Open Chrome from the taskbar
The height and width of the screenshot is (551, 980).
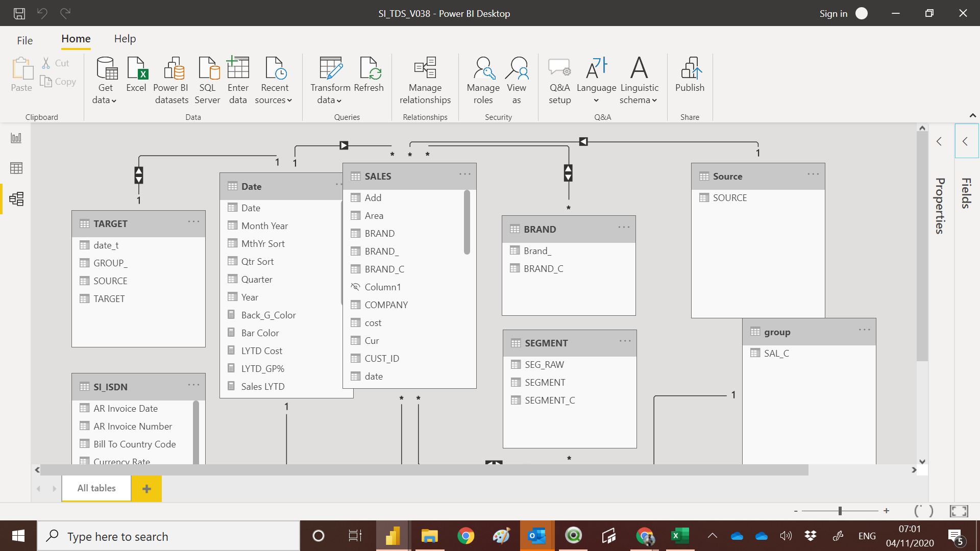pyautogui.click(x=465, y=536)
